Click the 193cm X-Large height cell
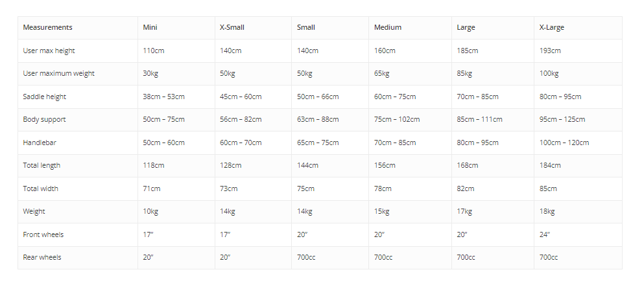The height and width of the screenshot is (285, 644). 550,51
